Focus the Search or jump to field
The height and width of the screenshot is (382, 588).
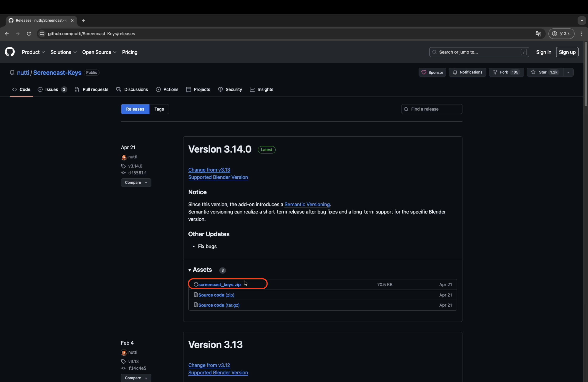tap(479, 52)
